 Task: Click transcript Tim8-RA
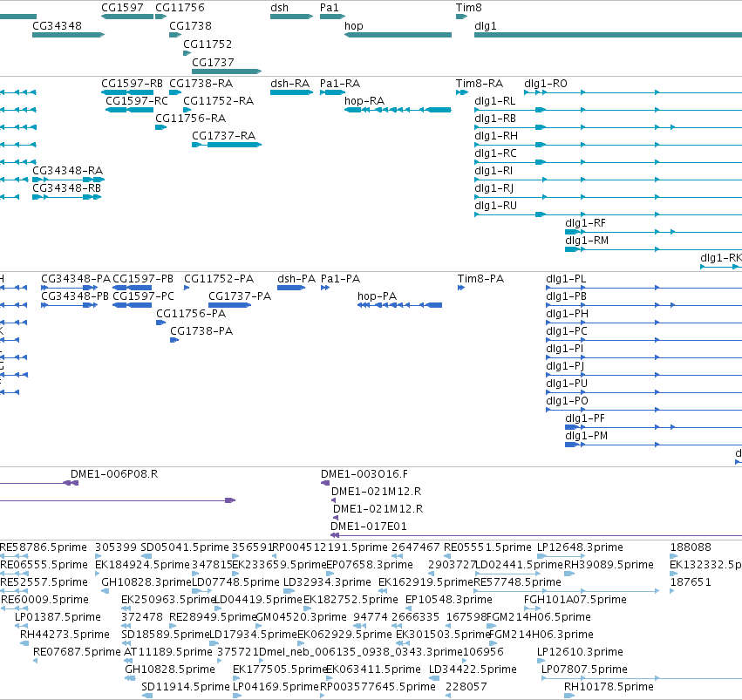click(479, 84)
